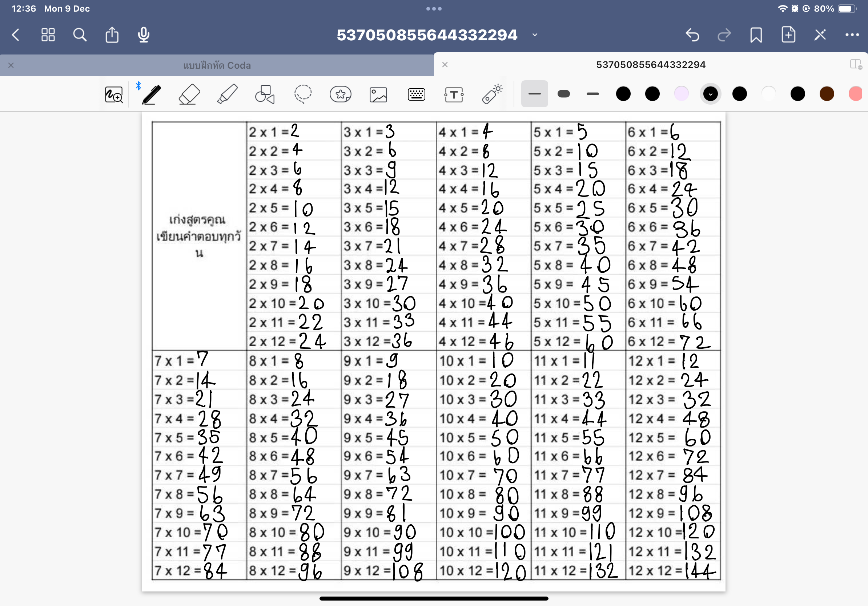The image size is (868, 606).
Task: Choose the thick rounded stroke width
Action: pos(563,94)
